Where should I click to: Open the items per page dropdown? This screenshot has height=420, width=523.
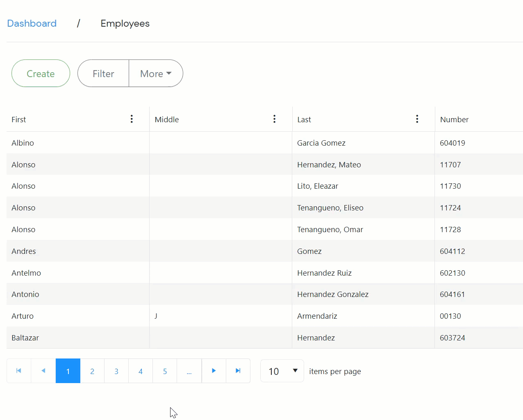pyautogui.click(x=282, y=371)
